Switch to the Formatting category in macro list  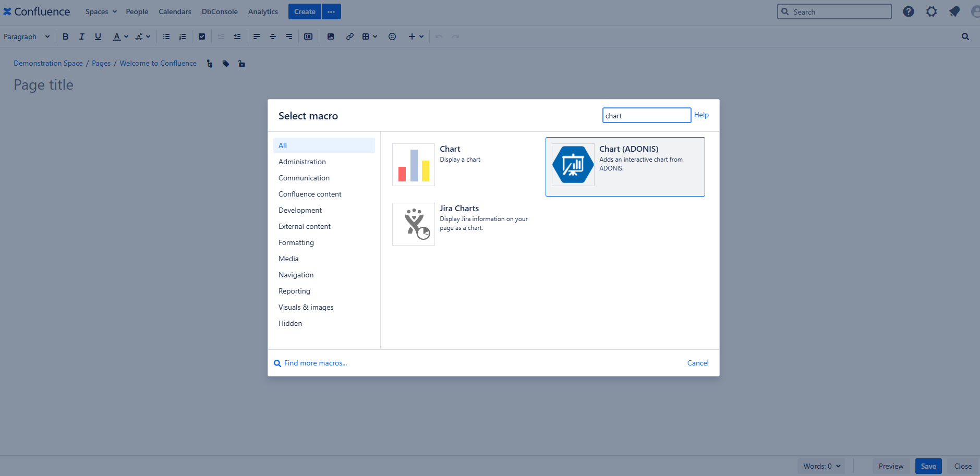coord(296,242)
